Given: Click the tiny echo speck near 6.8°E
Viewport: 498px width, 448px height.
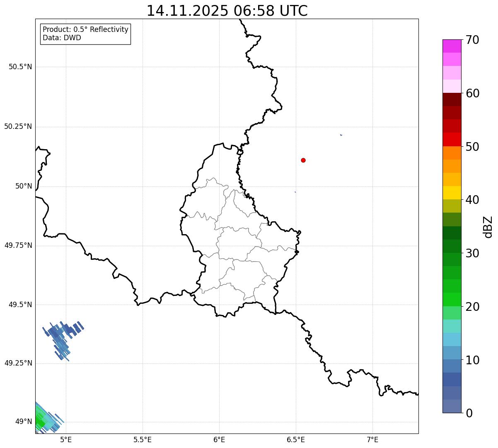Looking at the screenshot, I should tap(341, 135).
